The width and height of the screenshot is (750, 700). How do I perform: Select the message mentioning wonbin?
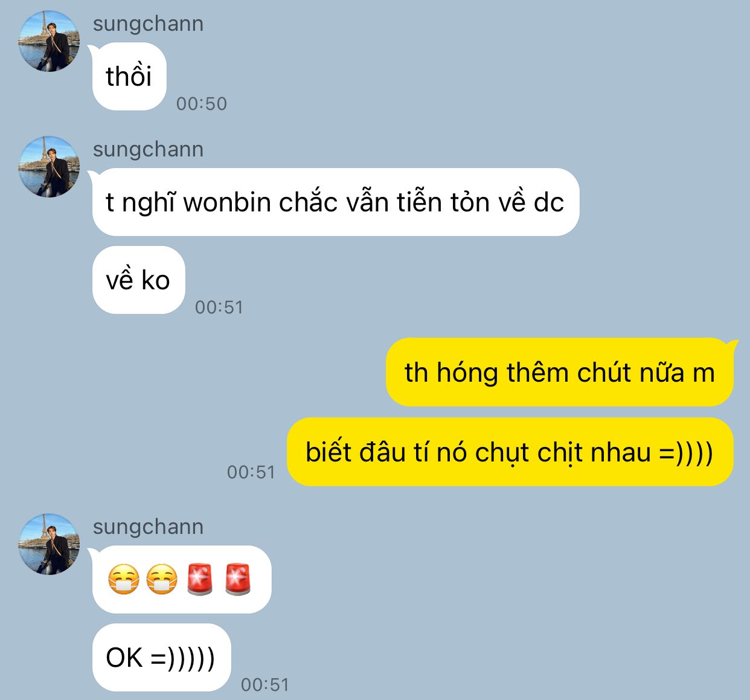[x=336, y=202]
